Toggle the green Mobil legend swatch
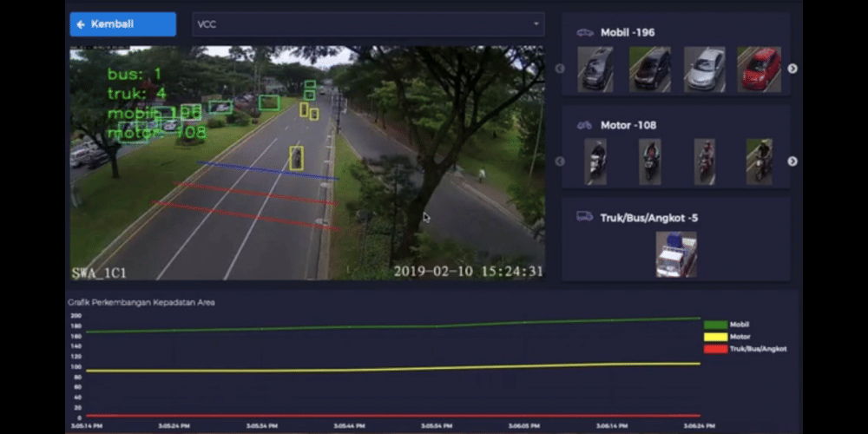The width and height of the screenshot is (868, 434). (715, 325)
